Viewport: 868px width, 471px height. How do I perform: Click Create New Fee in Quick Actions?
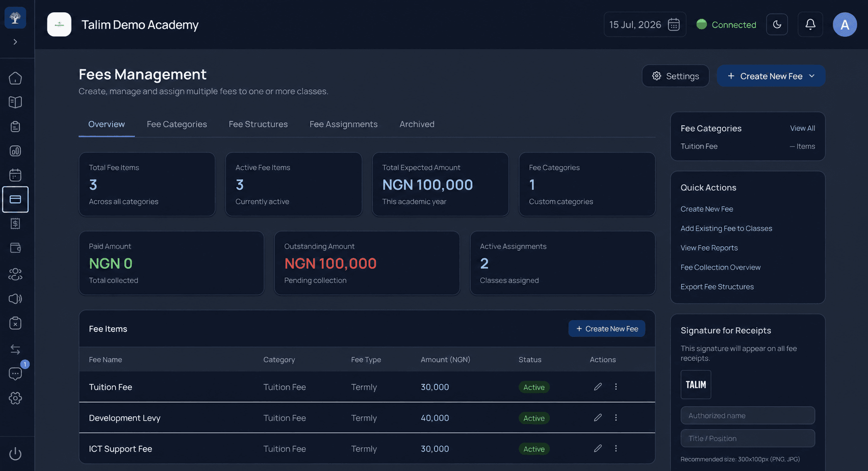pos(707,209)
